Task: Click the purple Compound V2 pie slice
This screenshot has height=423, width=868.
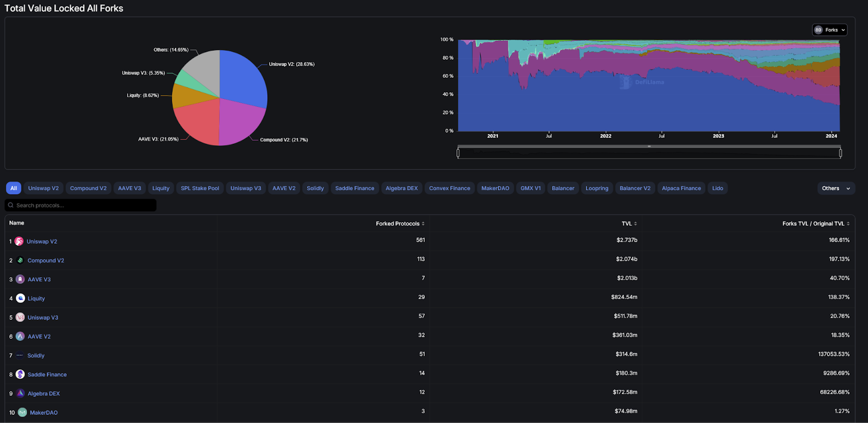Action: 241,122
